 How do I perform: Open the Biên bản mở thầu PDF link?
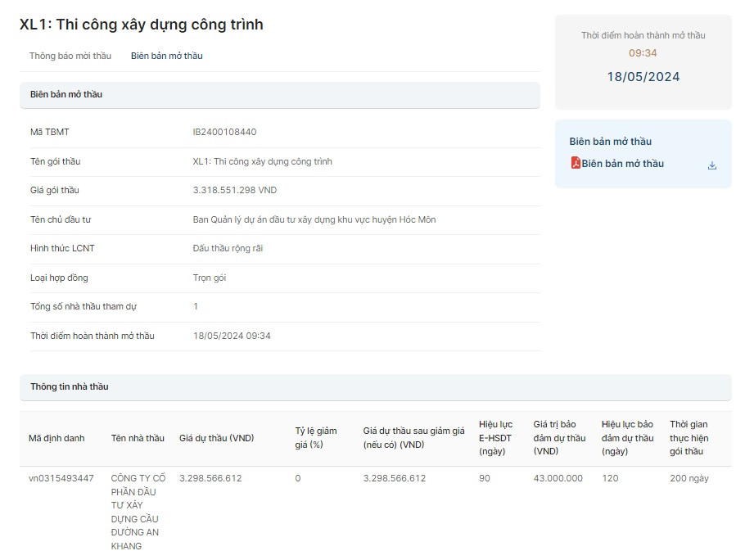pos(622,164)
